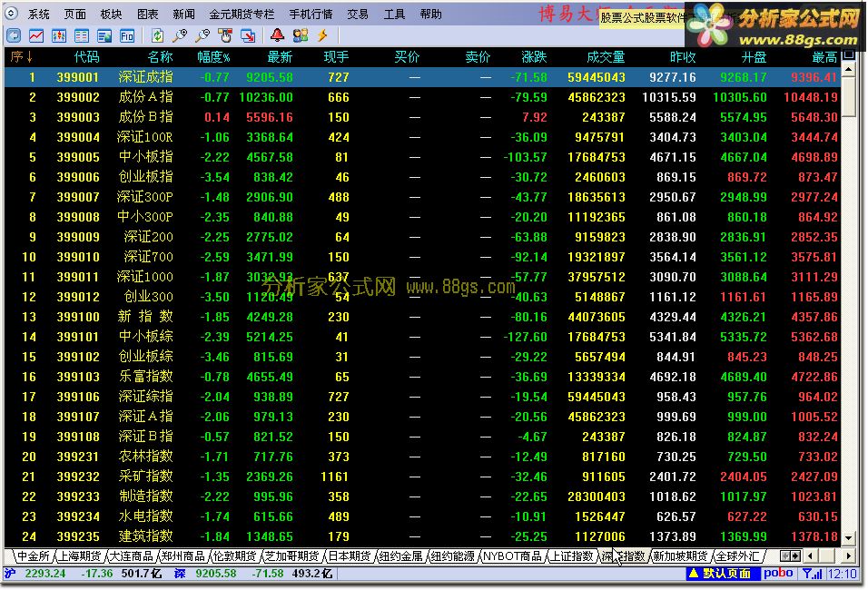Click the vertical scrollbar down arrow
Image resolution: width=868 pixels, height=590 pixels.
pyautogui.click(x=848, y=538)
